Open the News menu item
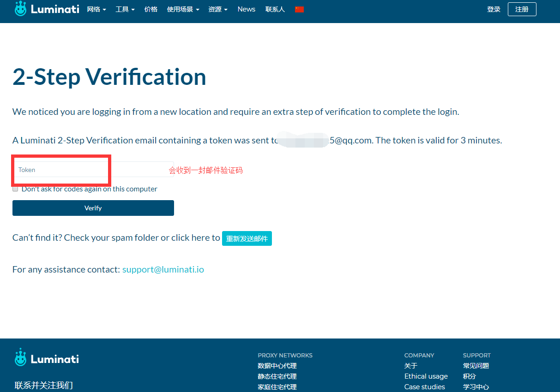 coord(247,9)
